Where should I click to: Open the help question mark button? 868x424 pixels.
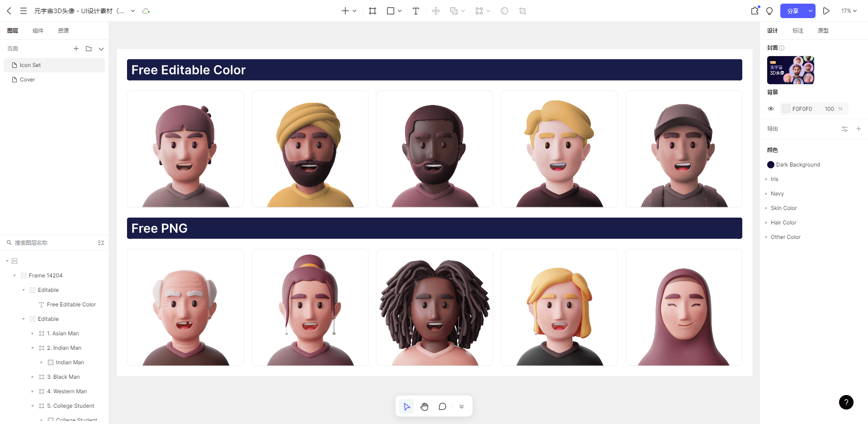click(846, 402)
